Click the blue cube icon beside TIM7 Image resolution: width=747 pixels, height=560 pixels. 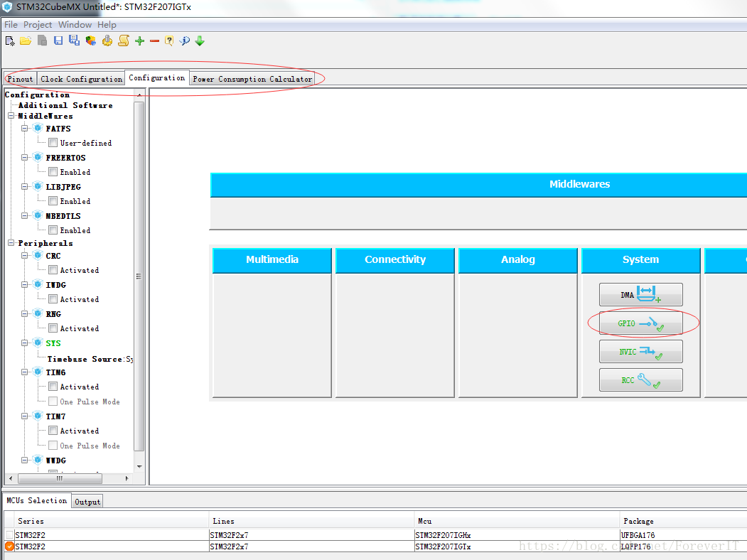[x=38, y=416]
